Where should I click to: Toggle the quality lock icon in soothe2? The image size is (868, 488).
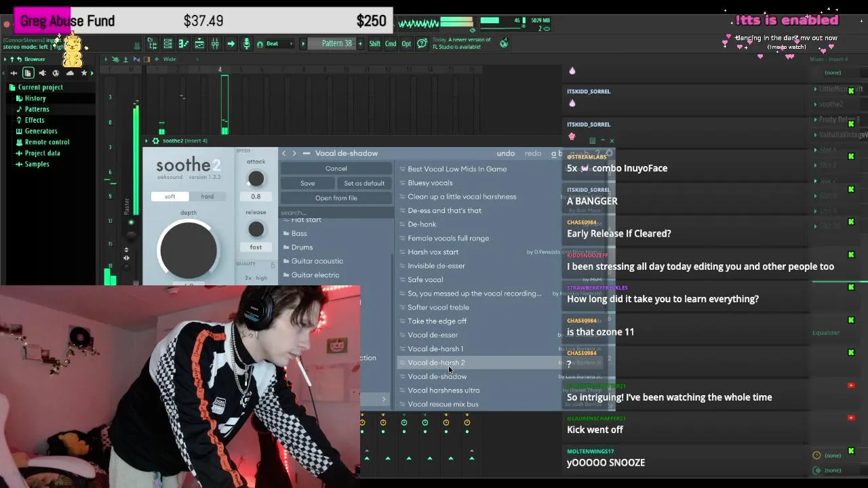point(273,264)
